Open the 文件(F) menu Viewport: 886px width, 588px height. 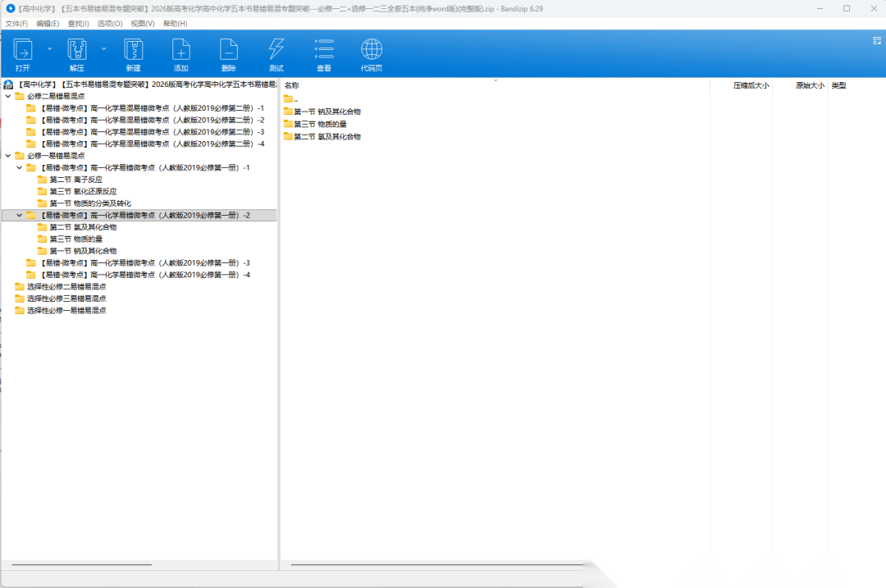[x=16, y=24]
